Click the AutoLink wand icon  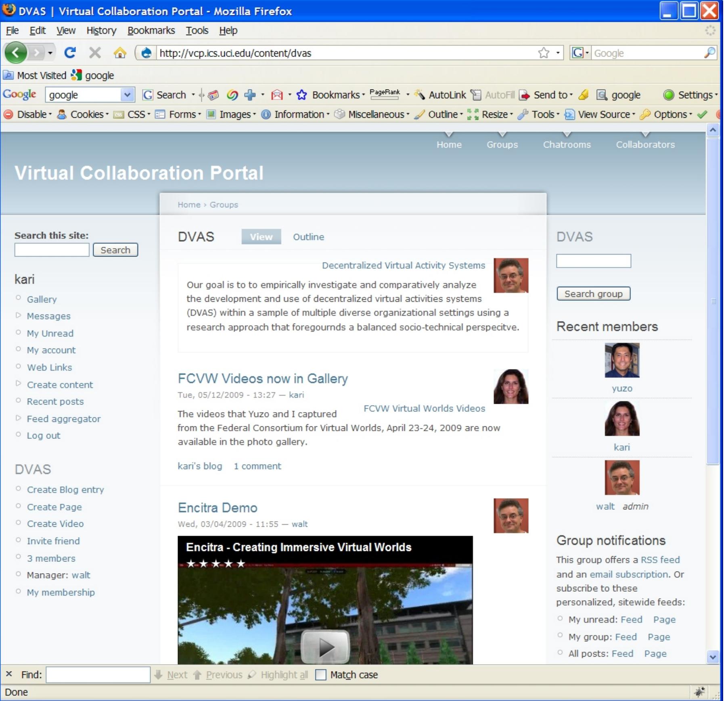(x=420, y=95)
